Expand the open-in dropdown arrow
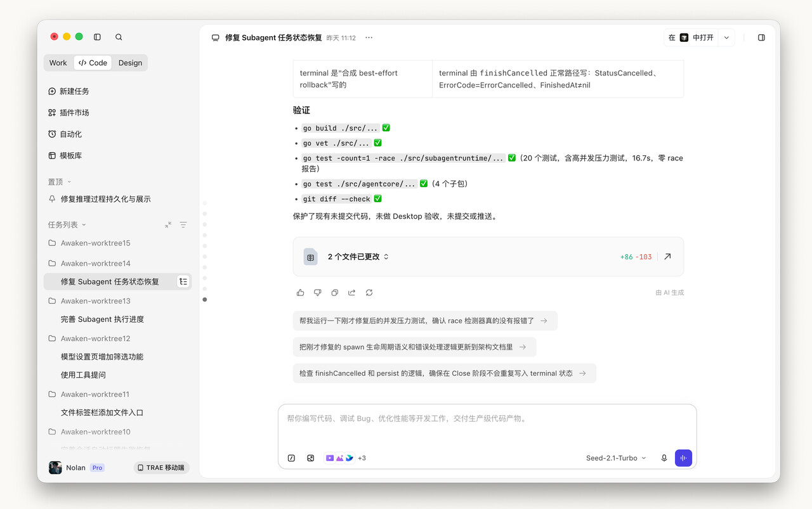The width and height of the screenshot is (812, 509). (x=727, y=37)
